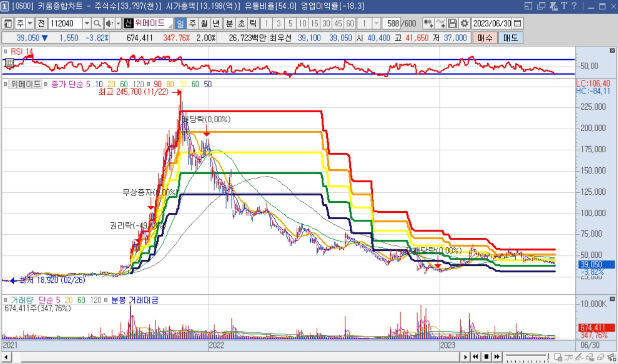Click the 매도 sell button

pos(510,38)
